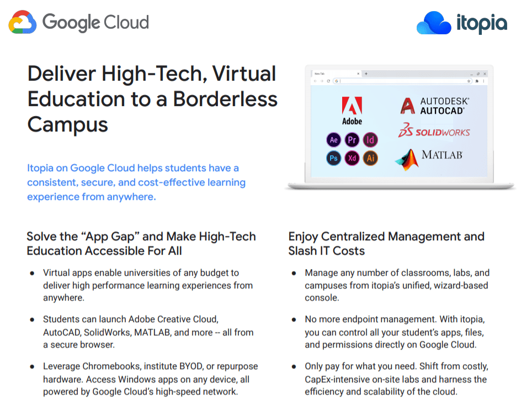Screen dimensions: 532x416
Task: Select the Photoshop (Ps) icon
Action: pos(333,158)
